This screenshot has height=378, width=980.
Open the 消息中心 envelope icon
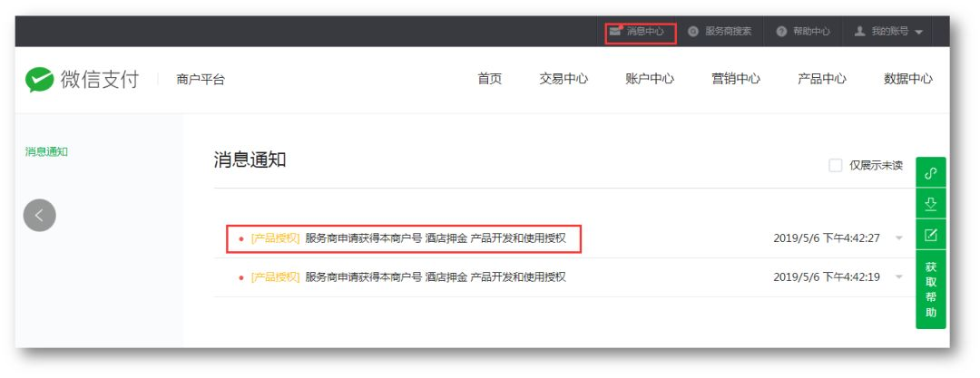click(616, 32)
